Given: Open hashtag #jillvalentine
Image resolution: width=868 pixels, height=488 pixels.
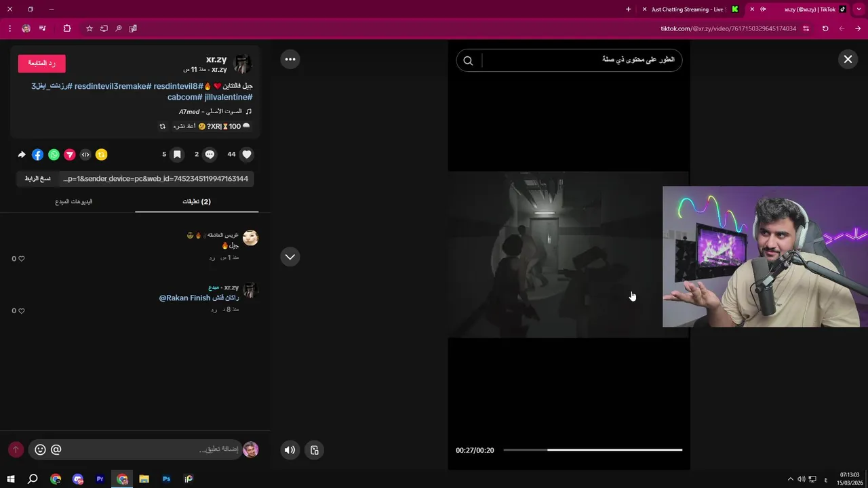Looking at the screenshot, I should coord(229,98).
